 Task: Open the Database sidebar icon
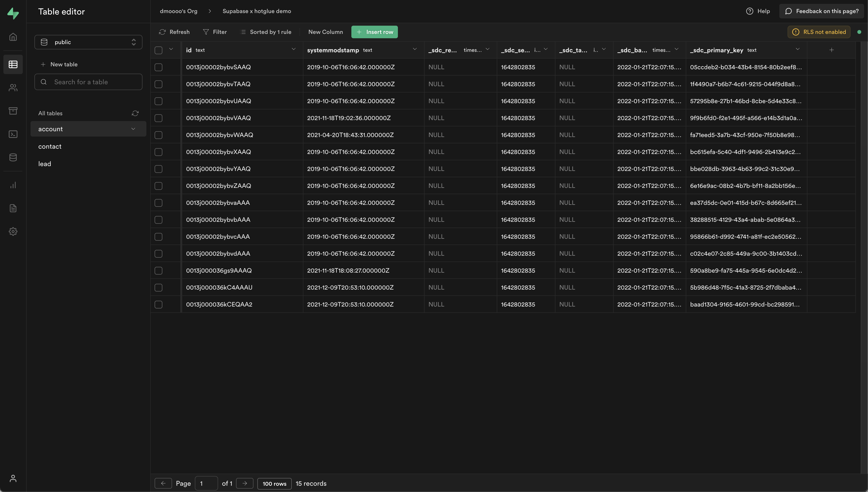(13, 157)
